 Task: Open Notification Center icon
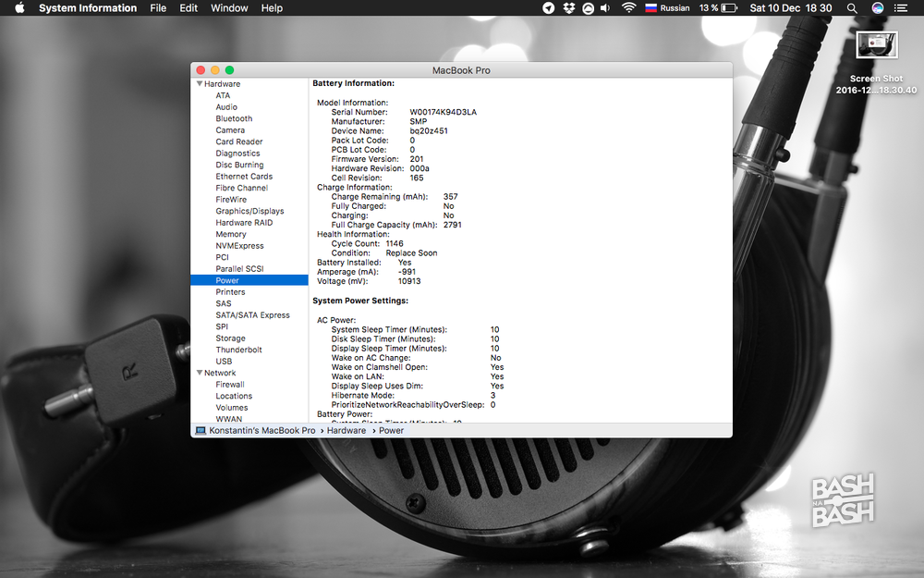point(900,7)
